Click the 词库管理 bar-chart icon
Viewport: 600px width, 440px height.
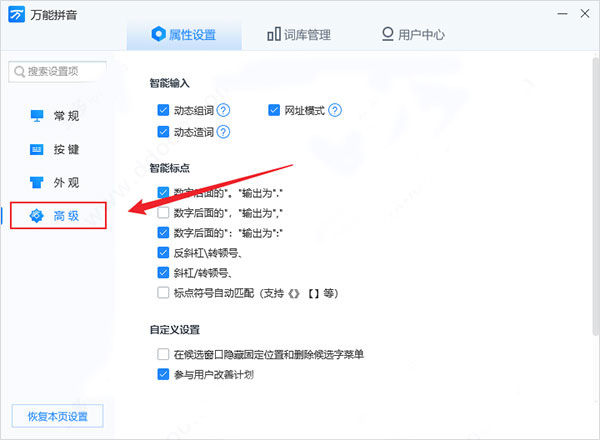[274, 34]
